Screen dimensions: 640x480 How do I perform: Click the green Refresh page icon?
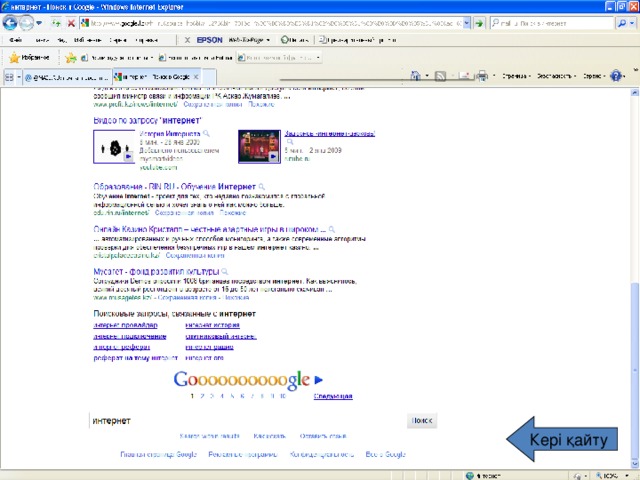56,23
